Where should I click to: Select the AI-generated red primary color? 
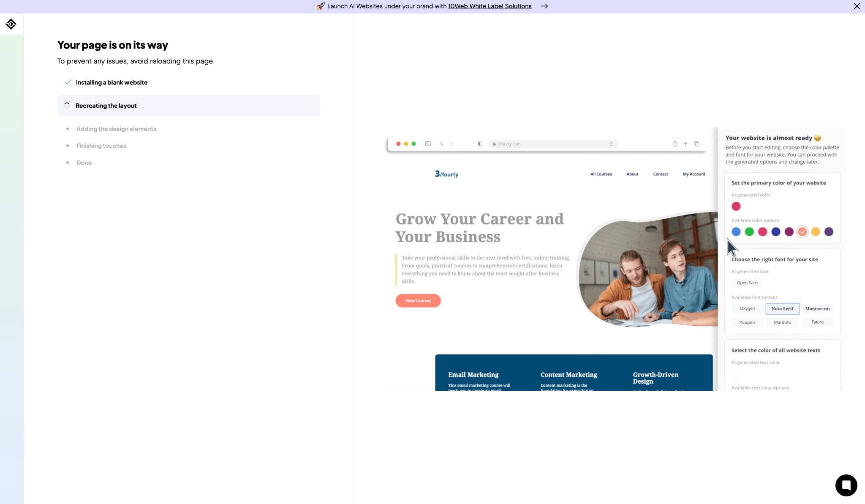[736, 206]
